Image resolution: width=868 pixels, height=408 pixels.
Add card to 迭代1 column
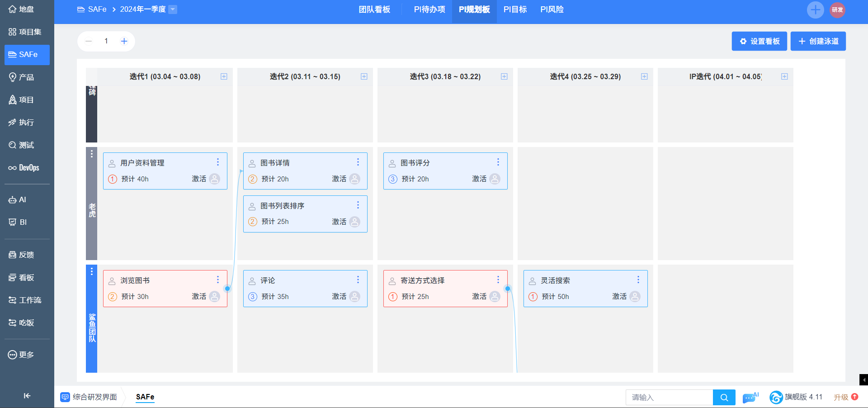(224, 76)
